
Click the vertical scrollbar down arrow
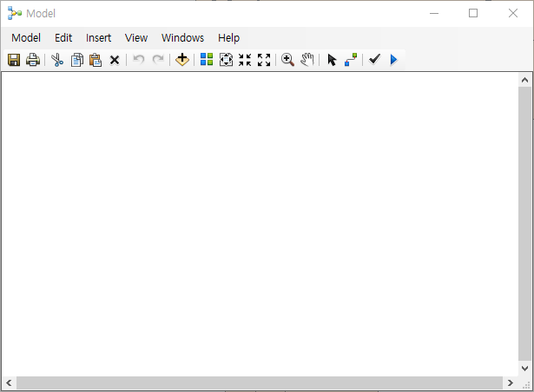pyautogui.click(x=524, y=369)
